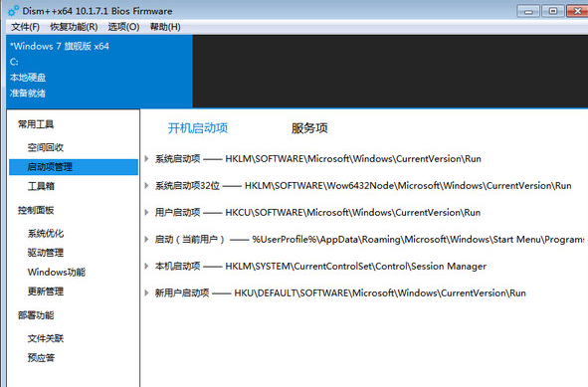The image size is (588, 387).
Task: Expand the 系统启动项32位 Wow6432Node arrow
Action: pyautogui.click(x=146, y=186)
